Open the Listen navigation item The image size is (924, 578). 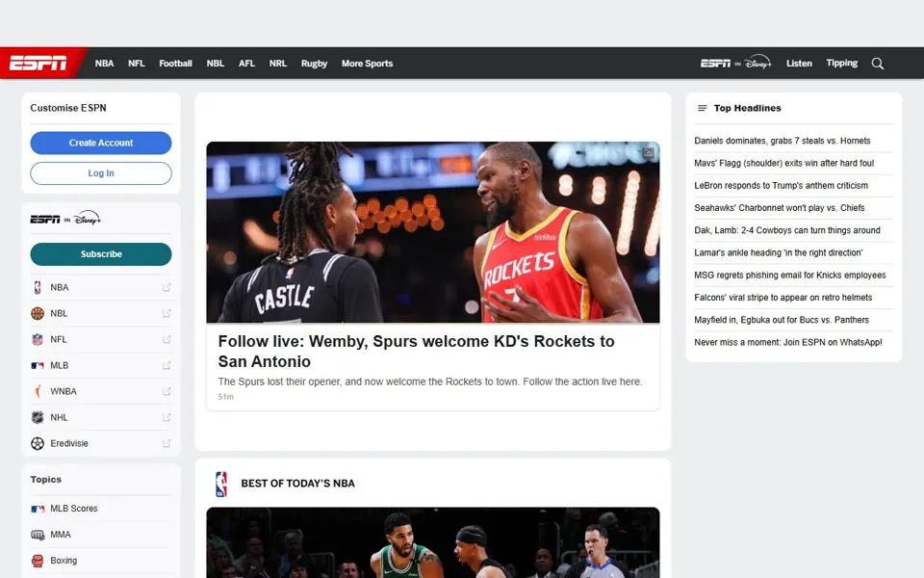pos(799,64)
